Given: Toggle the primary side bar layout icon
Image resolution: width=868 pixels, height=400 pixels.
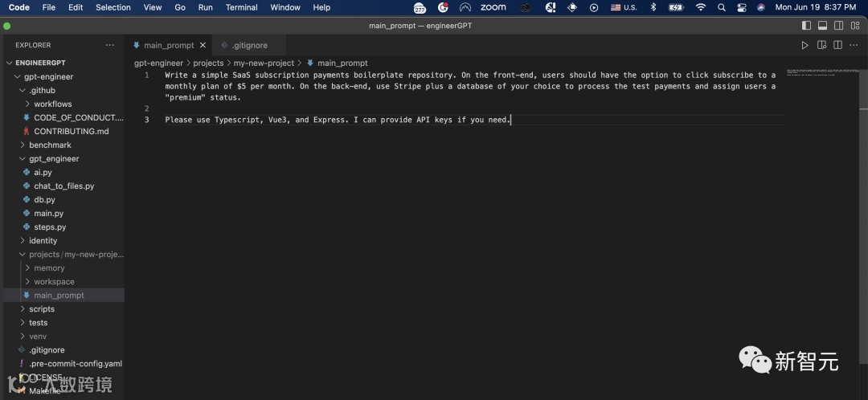Looking at the screenshot, I should 807,26.
